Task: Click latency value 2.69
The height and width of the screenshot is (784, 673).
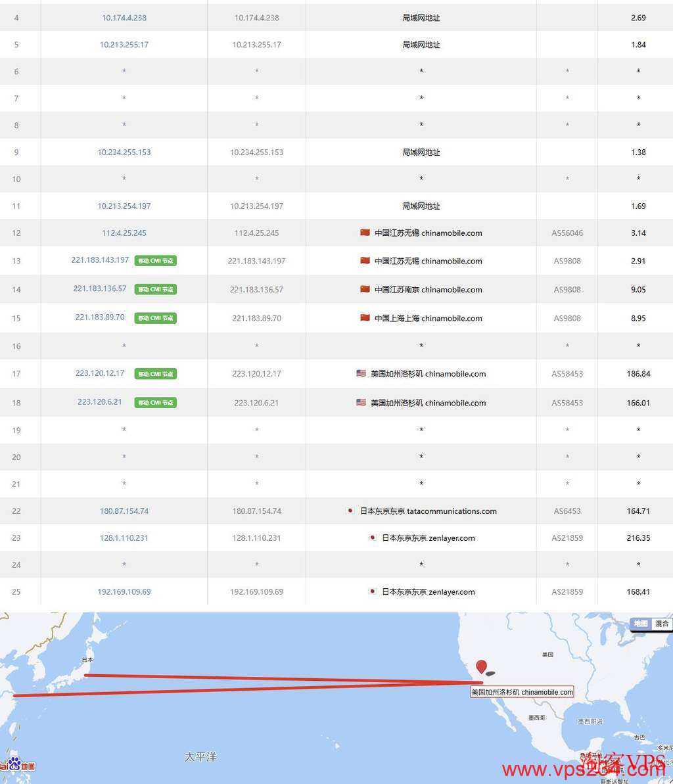Action: tap(639, 18)
